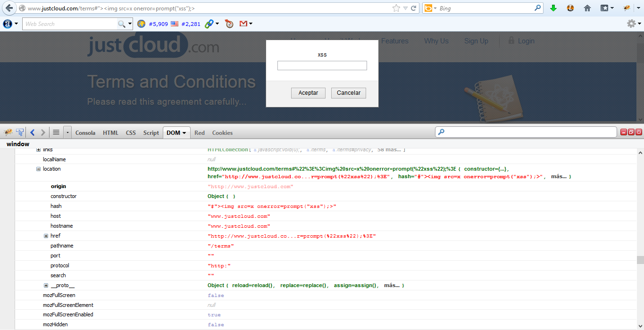Click the Bing search input field
Screen dimensions: 644x330
click(485, 8)
